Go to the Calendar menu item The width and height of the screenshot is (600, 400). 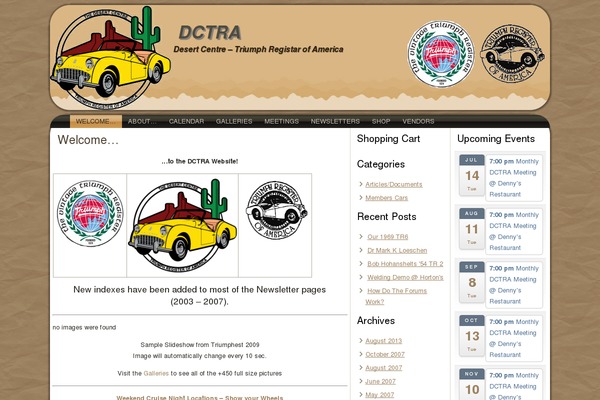186,121
